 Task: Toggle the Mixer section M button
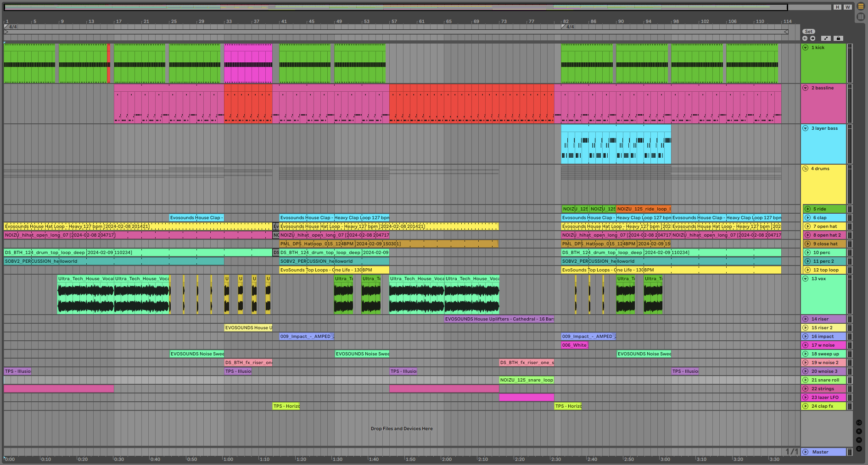pyautogui.click(x=859, y=440)
